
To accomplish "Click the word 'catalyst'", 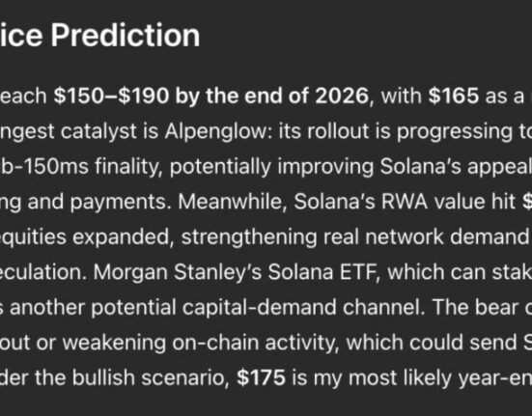I will 110,131.
